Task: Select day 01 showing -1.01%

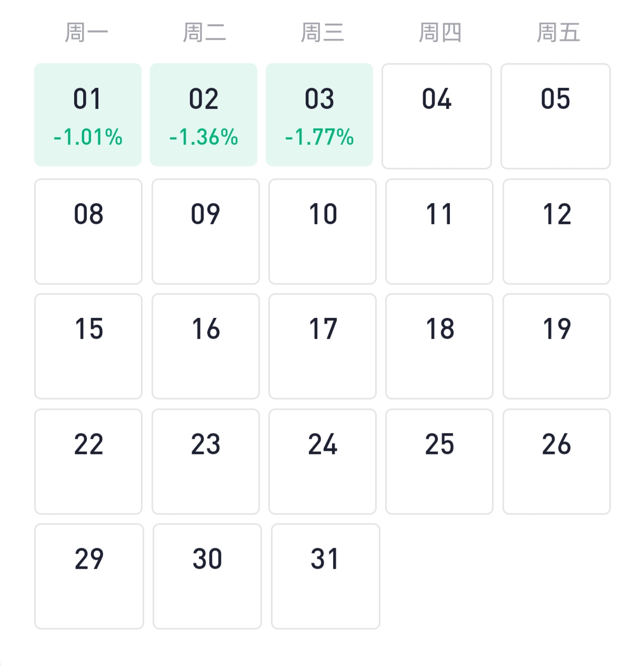Action: coord(88,115)
